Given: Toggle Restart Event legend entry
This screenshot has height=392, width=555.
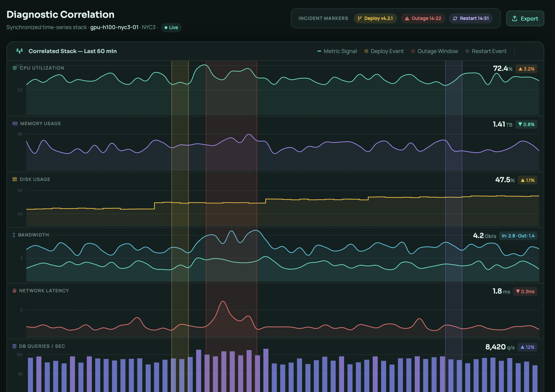Looking at the screenshot, I should (x=486, y=51).
